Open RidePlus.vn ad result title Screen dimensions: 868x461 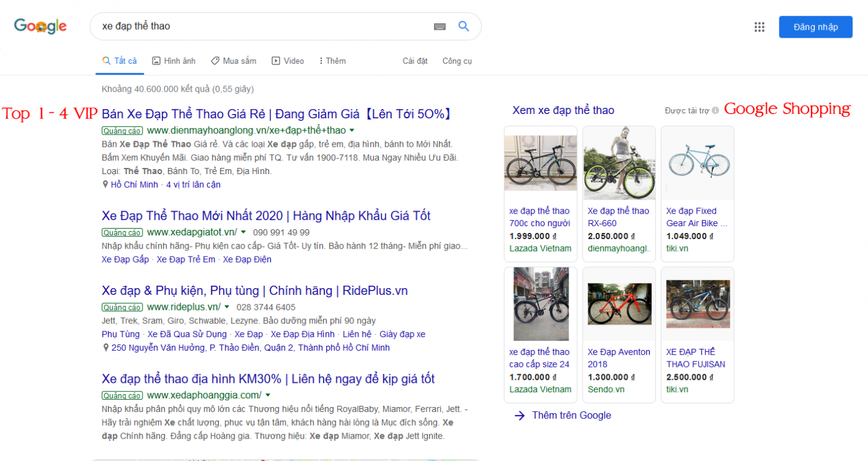[x=254, y=291]
